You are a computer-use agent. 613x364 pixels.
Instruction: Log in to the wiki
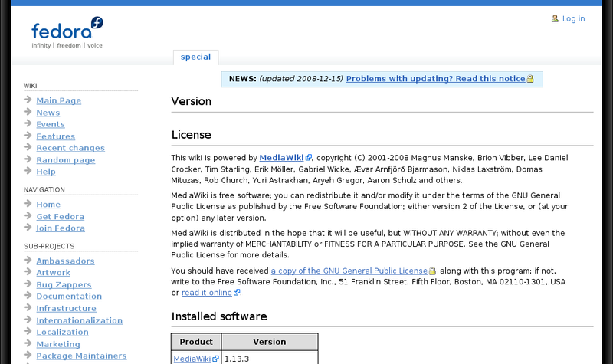[x=573, y=18]
